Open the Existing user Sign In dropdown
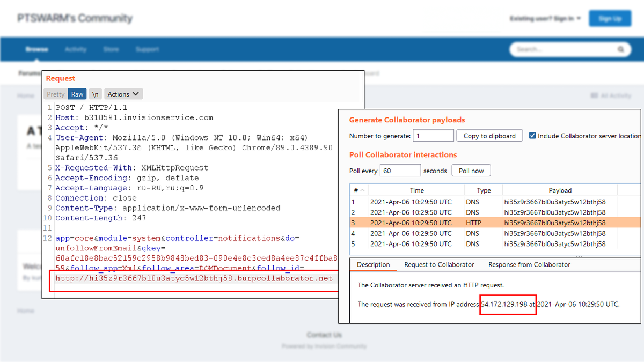 pos(545,19)
